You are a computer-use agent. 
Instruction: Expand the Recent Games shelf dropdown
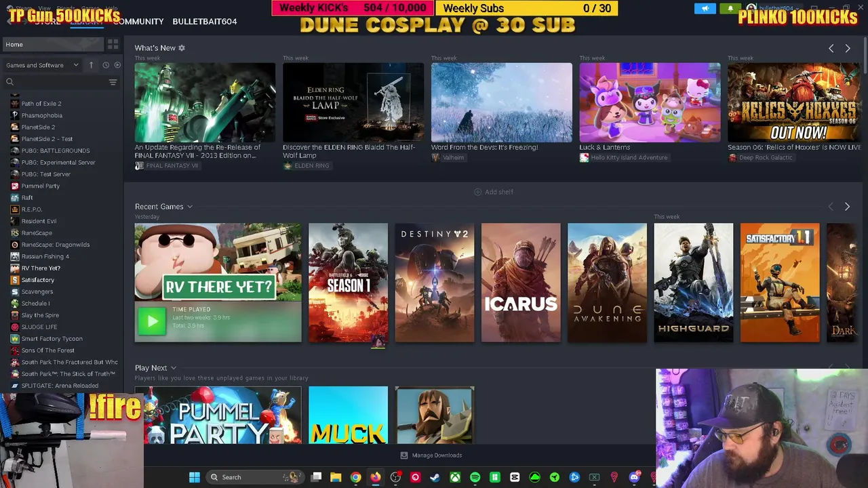190,207
